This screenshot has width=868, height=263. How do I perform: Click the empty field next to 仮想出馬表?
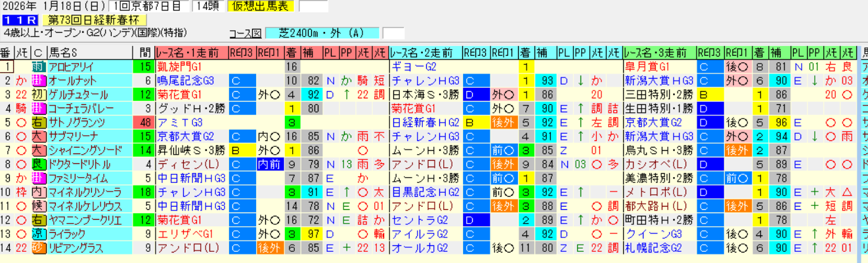pyautogui.click(x=313, y=7)
